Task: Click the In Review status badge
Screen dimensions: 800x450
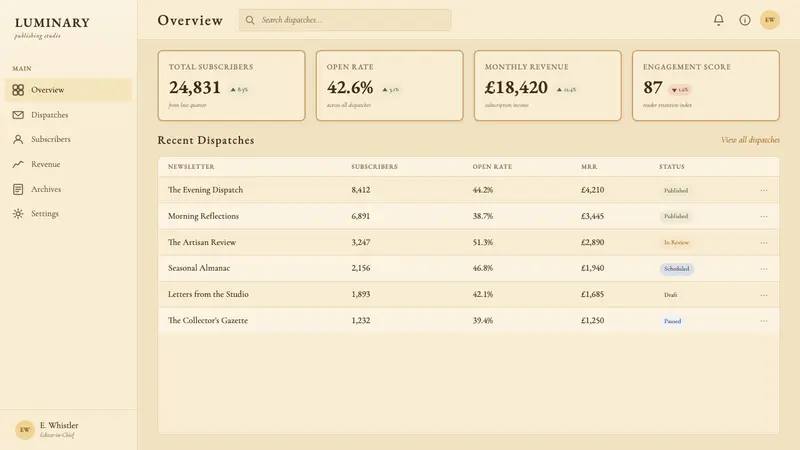Action: (676, 243)
